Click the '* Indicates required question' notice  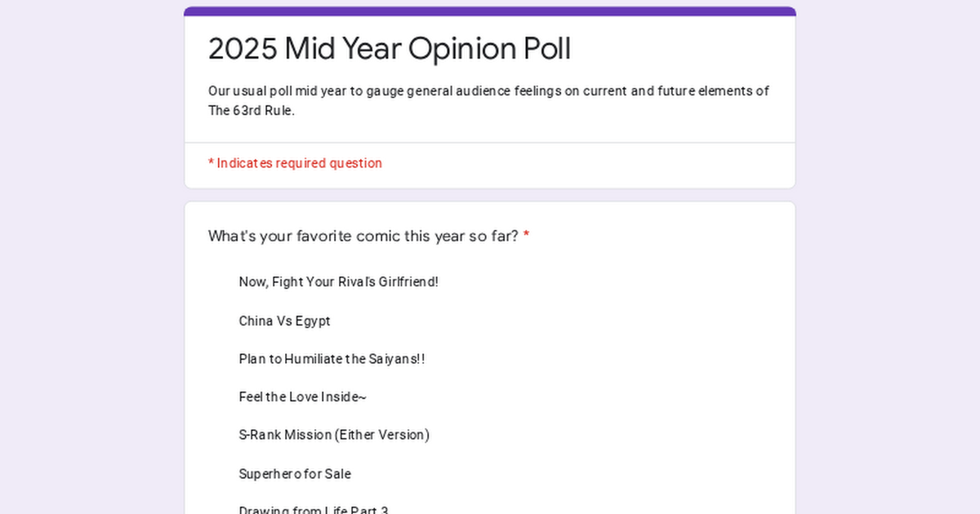tap(295, 163)
